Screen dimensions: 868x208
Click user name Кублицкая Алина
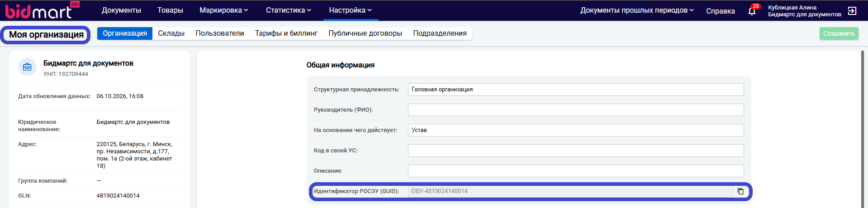(792, 7)
